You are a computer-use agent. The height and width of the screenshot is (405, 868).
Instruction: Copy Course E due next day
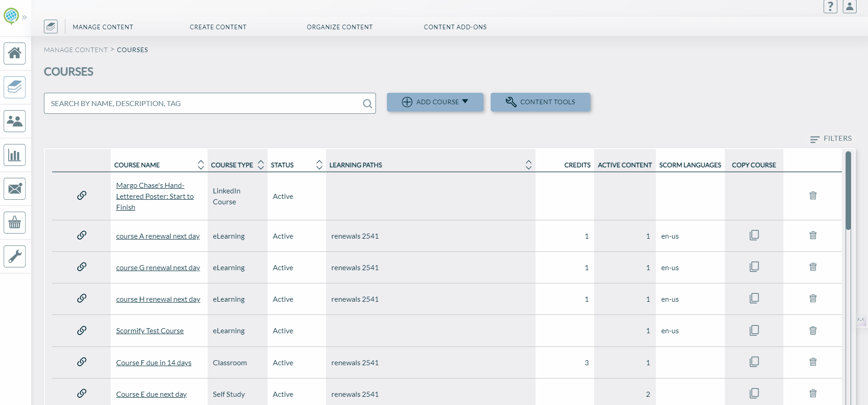(x=754, y=393)
